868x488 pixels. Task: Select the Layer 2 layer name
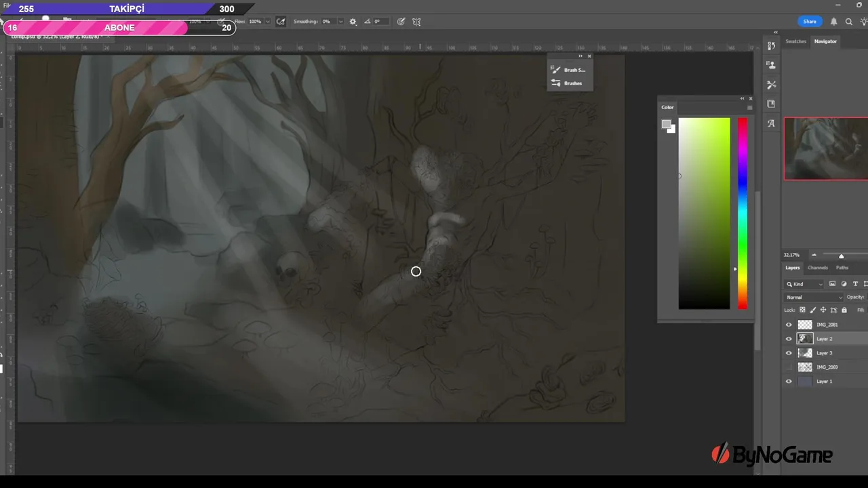pyautogui.click(x=825, y=339)
